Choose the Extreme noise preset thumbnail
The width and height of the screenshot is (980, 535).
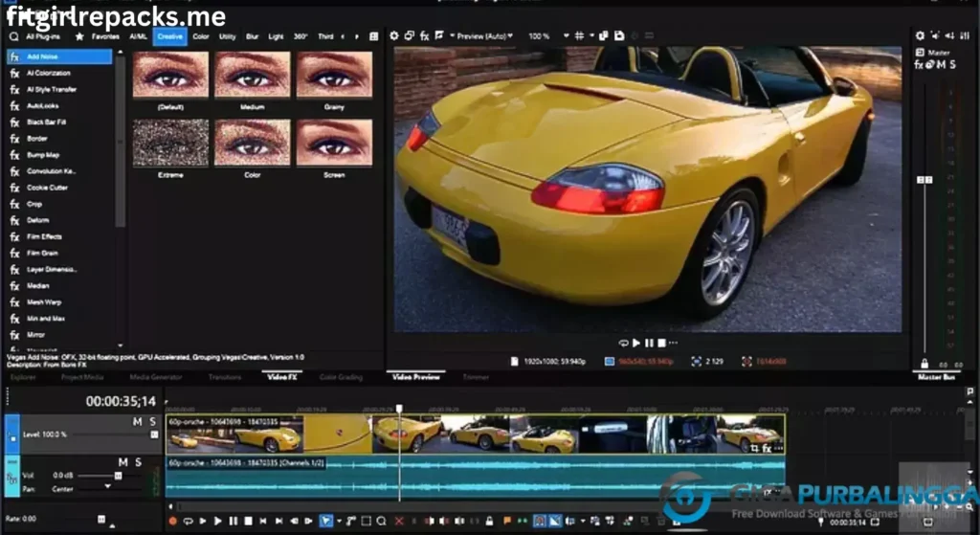tap(170, 144)
